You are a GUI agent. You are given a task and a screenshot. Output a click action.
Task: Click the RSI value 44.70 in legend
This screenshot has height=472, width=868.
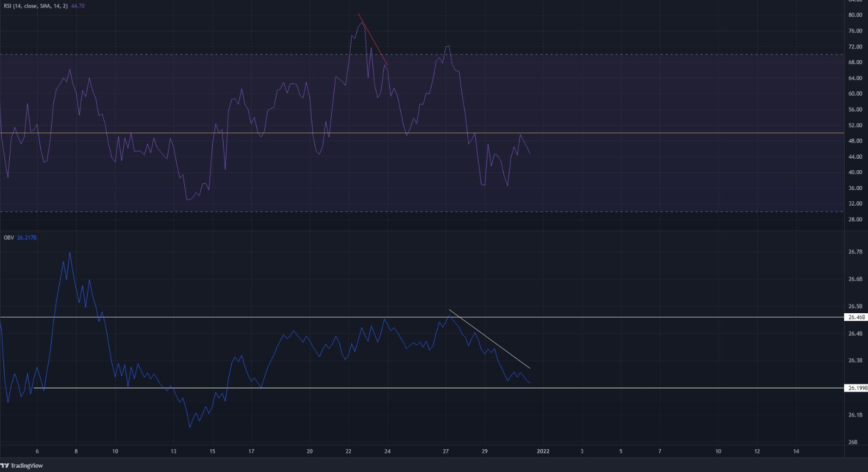pyautogui.click(x=78, y=6)
